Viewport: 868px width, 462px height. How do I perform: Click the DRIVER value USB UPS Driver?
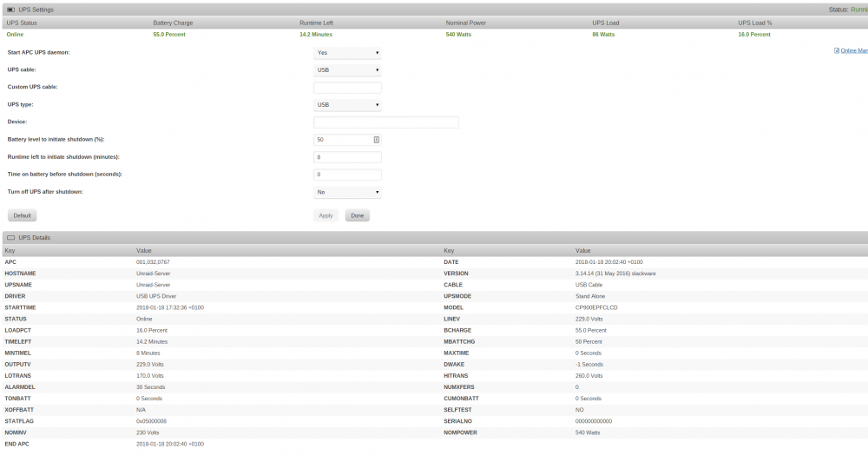point(156,296)
